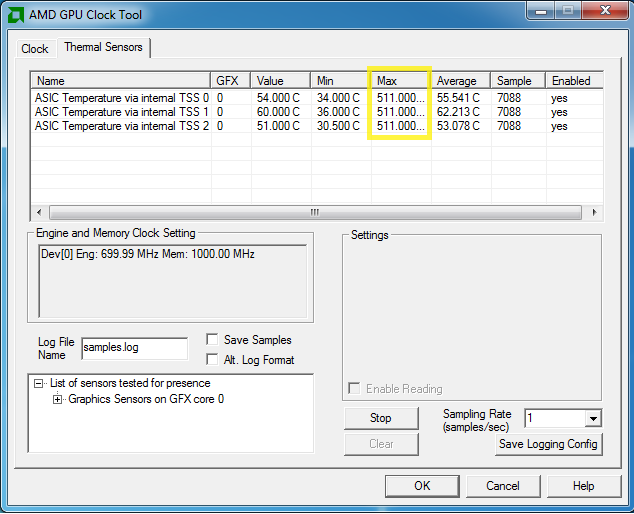Viewport: 634px width, 514px height.
Task: Select List of sensors tested for presence label
Action: 130,383
